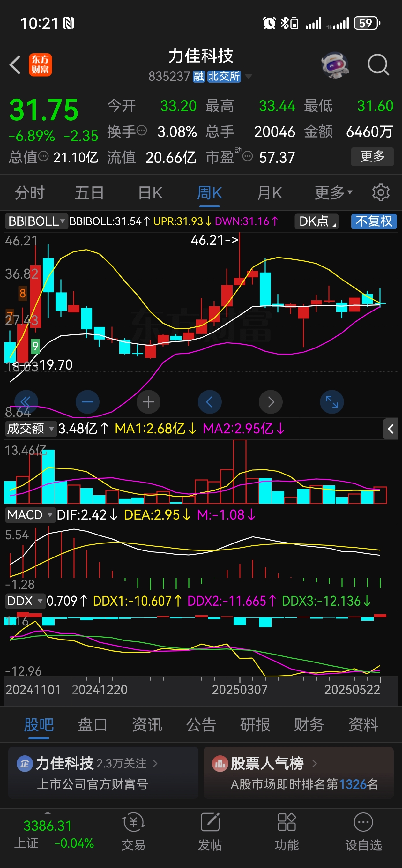Open the 东方财富 logo icon
This screenshot has width=402, height=868.
(40, 65)
